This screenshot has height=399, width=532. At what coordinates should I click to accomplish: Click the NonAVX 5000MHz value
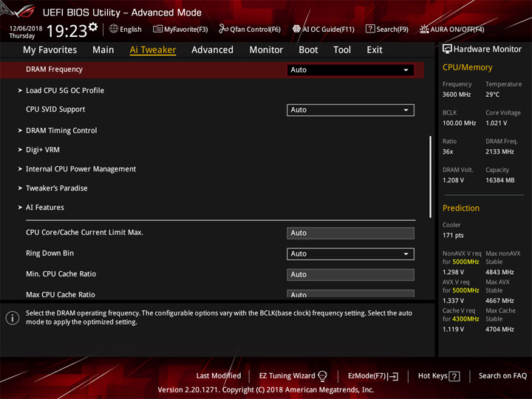click(x=465, y=262)
